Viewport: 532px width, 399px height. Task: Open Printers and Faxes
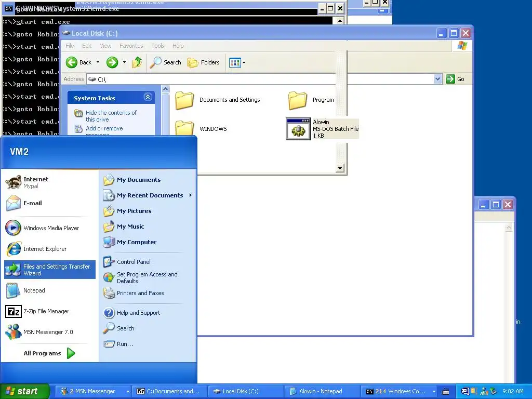[148, 293]
